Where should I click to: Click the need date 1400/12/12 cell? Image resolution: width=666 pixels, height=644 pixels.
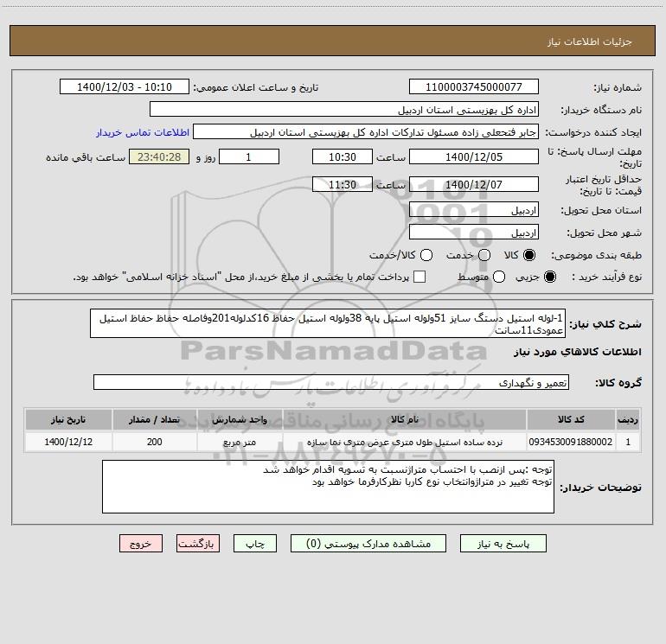pos(68,442)
